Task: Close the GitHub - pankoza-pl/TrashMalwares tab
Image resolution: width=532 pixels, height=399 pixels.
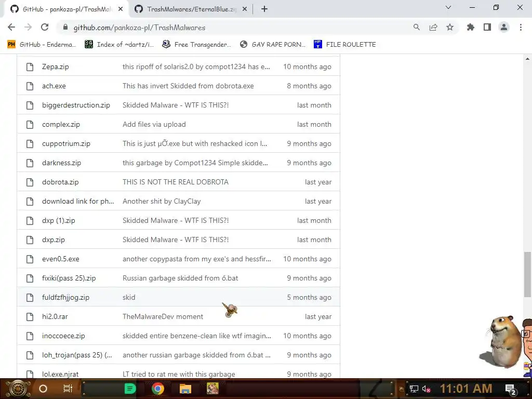Action: (121, 9)
